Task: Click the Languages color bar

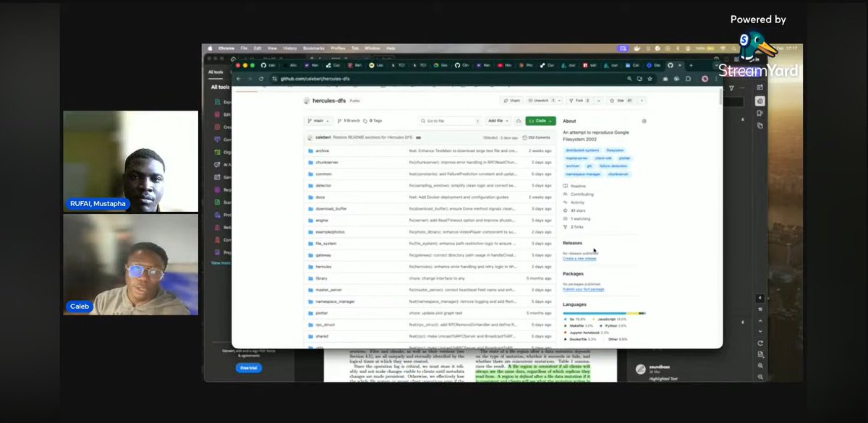Action: [x=604, y=312]
